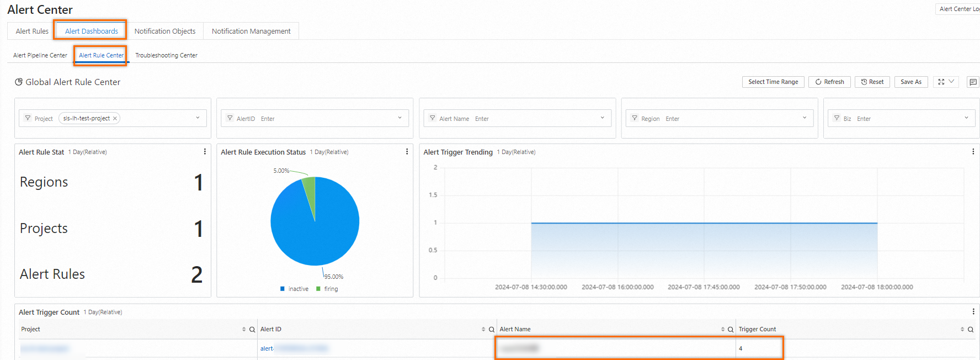Click the Reset button
980x360 pixels.
[872, 82]
